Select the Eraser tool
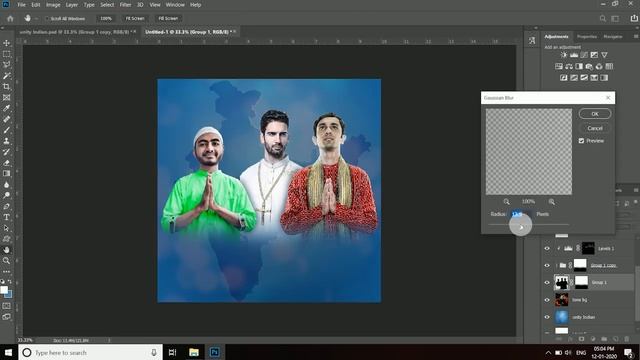640x360 pixels. [x=7, y=163]
